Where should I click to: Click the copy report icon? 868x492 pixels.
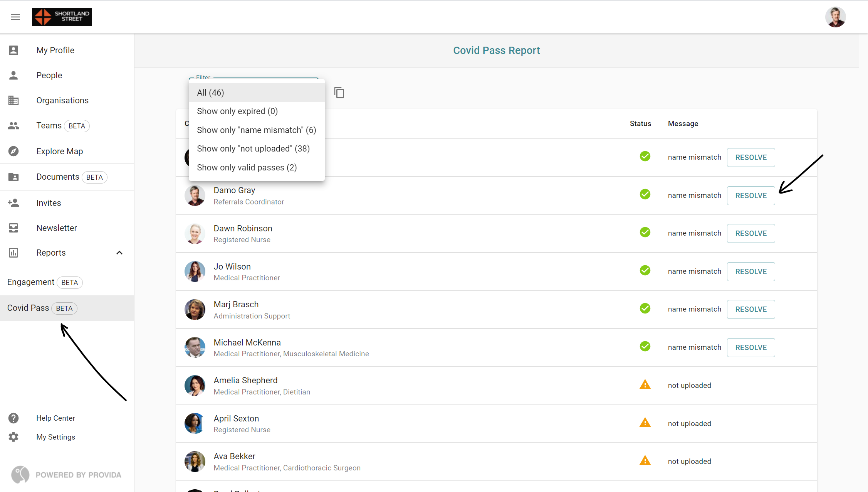tap(339, 93)
